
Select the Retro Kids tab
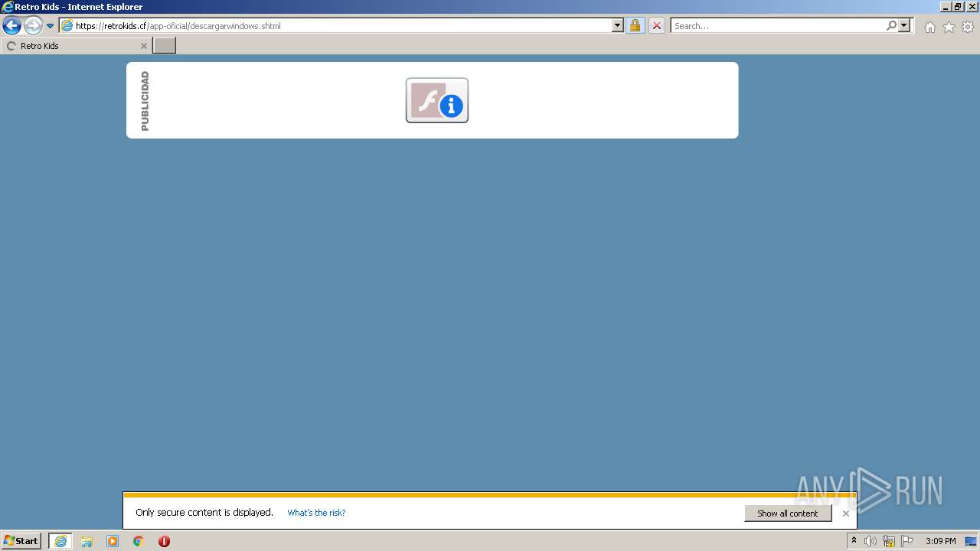(75, 46)
